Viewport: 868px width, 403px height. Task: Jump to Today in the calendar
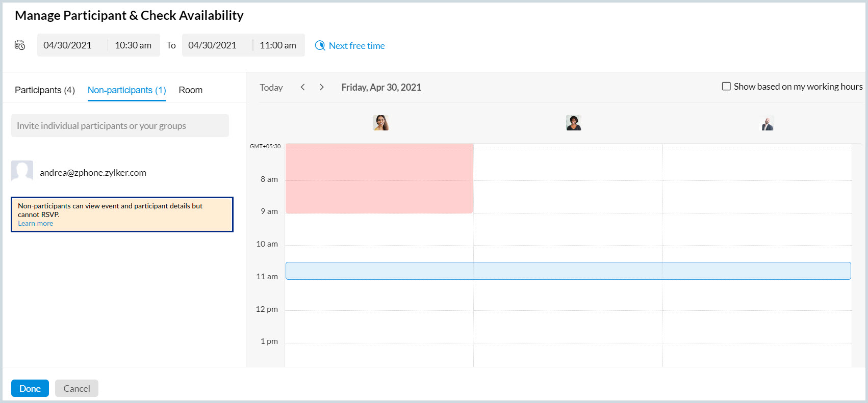tap(271, 88)
